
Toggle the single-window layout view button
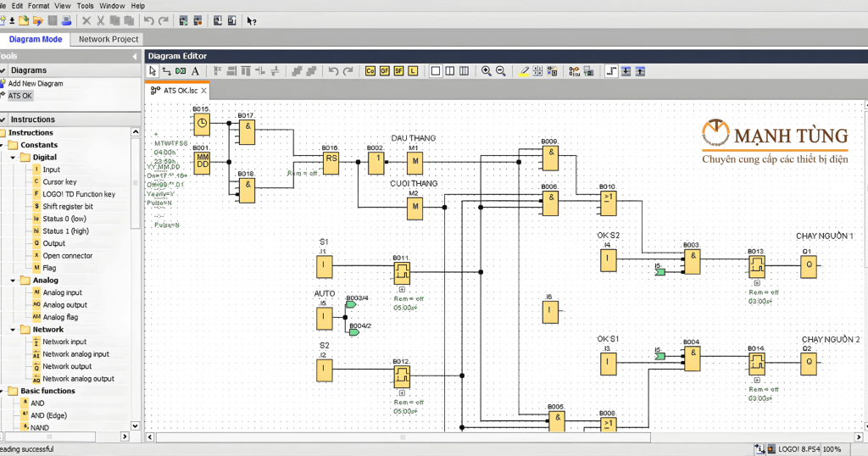coord(436,71)
